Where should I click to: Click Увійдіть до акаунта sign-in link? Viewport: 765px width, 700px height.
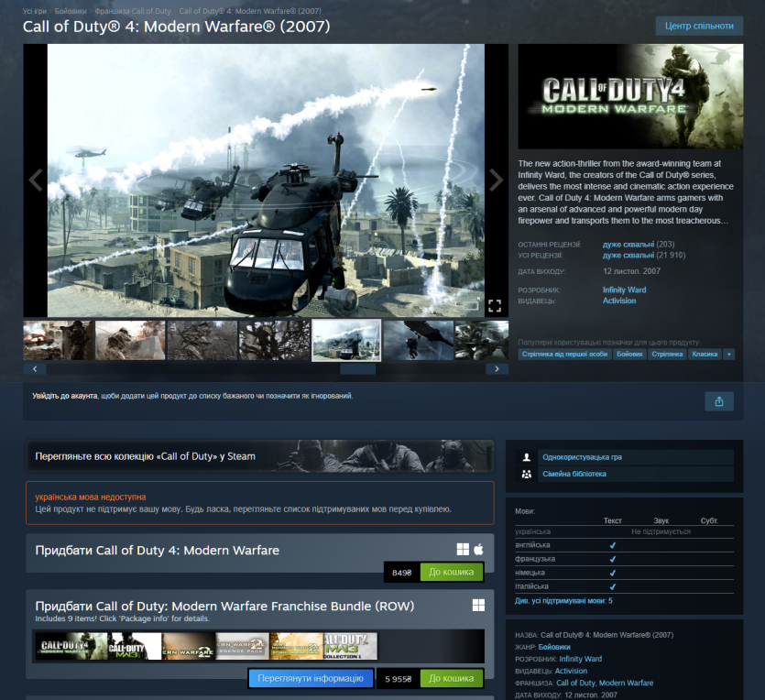point(65,396)
